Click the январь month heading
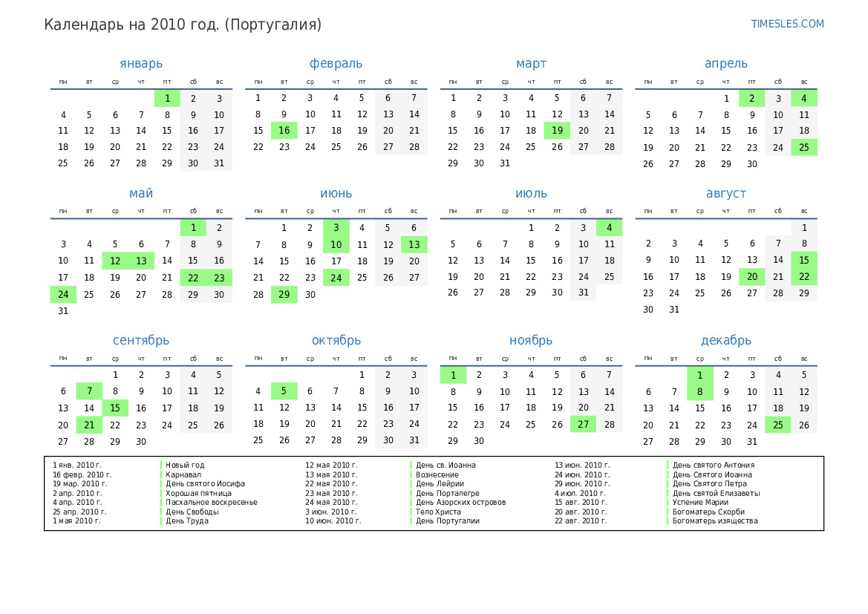This screenshot has width=868, height=614. point(141,64)
